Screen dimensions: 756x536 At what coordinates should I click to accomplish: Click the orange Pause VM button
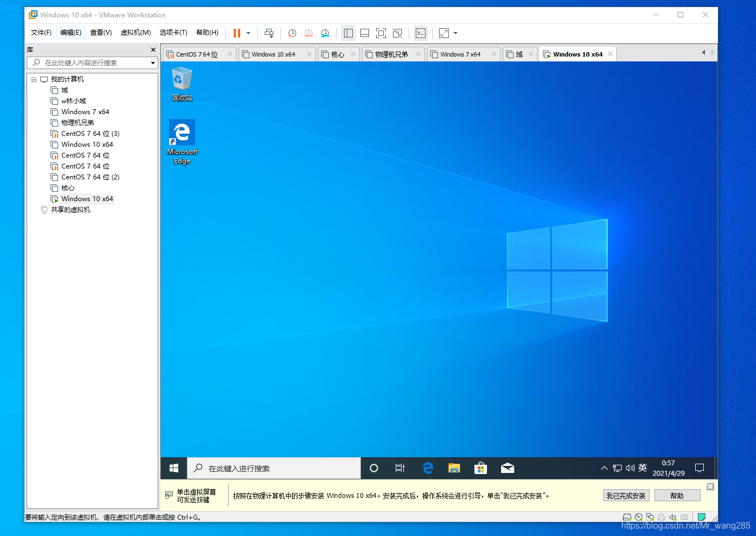click(x=237, y=33)
